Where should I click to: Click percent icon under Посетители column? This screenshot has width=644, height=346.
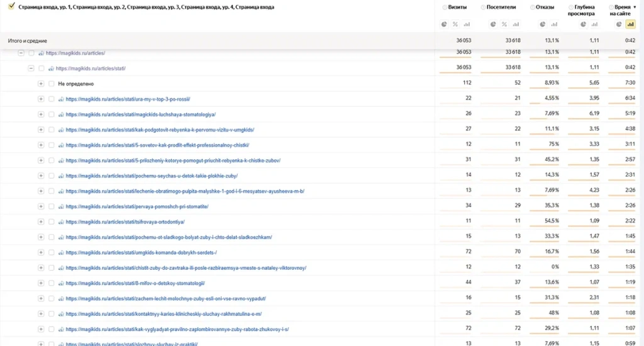click(504, 25)
